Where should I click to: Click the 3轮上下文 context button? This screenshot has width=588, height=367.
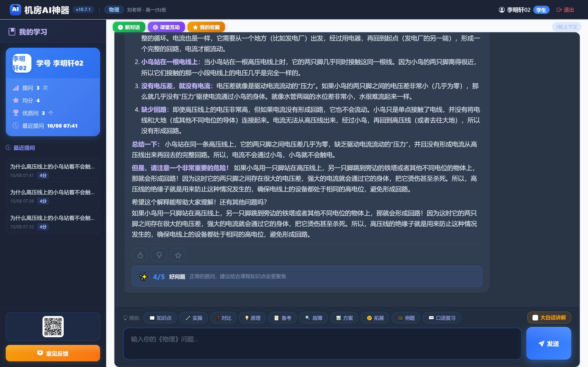tap(567, 27)
